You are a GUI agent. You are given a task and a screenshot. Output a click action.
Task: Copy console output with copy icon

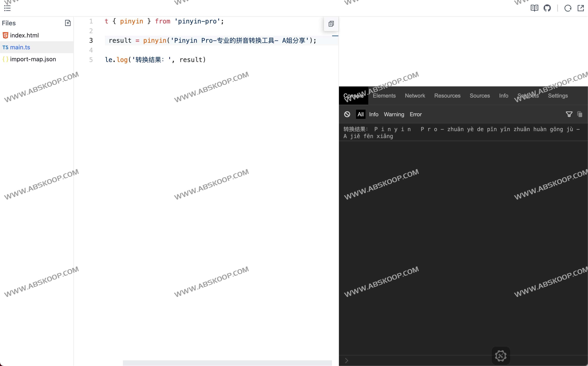click(580, 114)
